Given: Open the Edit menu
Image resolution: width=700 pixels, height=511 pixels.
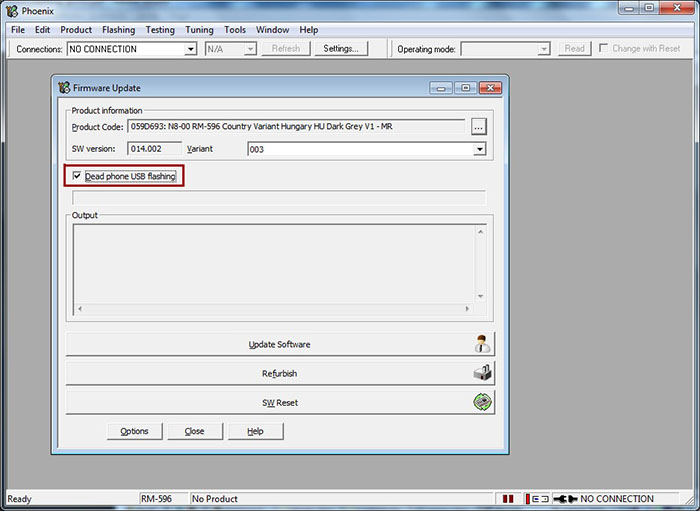Looking at the screenshot, I should [x=42, y=30].
